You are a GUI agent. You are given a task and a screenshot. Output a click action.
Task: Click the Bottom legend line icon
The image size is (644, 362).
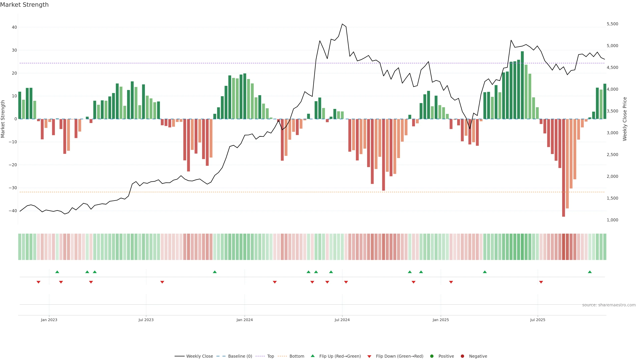[282, 356]
